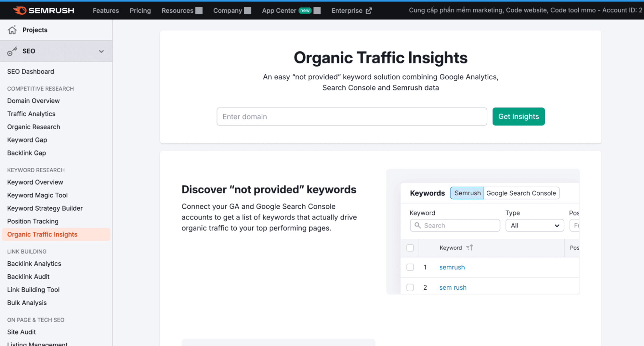Click the Enterprise external link icon
This screenshot has width=644, height=346.
369,11
